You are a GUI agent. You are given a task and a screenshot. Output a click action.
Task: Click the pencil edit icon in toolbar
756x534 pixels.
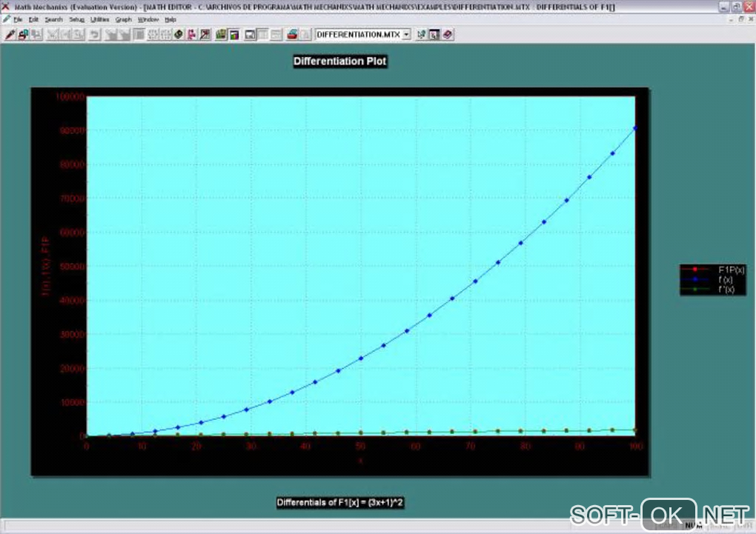(10, 34)
